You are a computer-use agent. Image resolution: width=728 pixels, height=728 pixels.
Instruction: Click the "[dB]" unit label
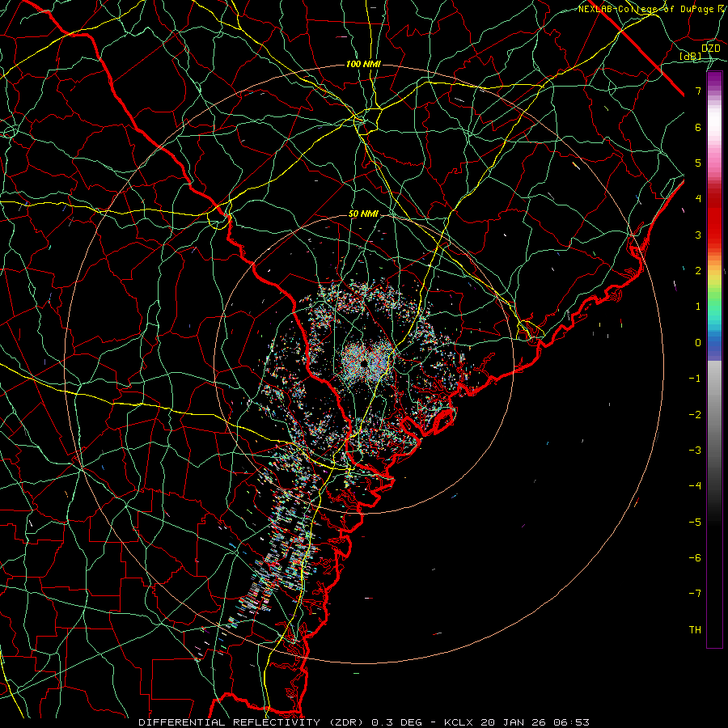(691, 56)
